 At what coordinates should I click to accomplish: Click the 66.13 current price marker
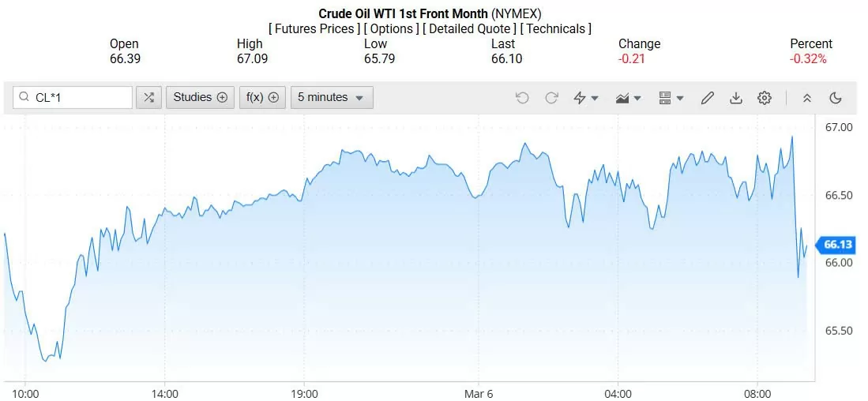(836, 245)
